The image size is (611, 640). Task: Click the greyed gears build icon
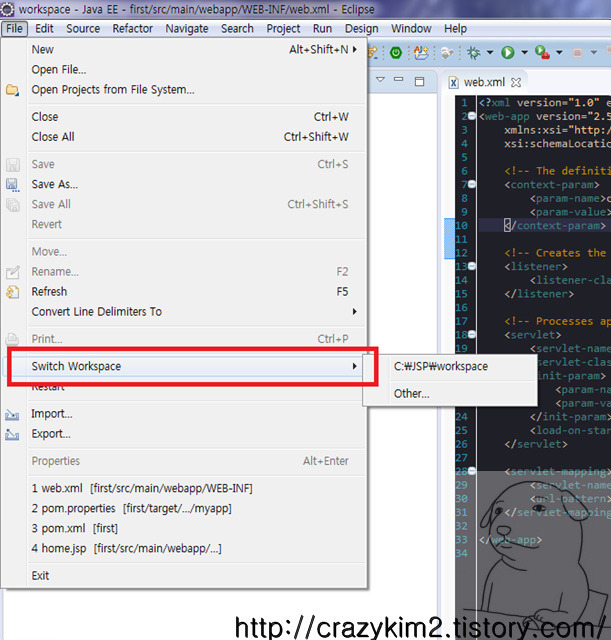click(447, 53)
